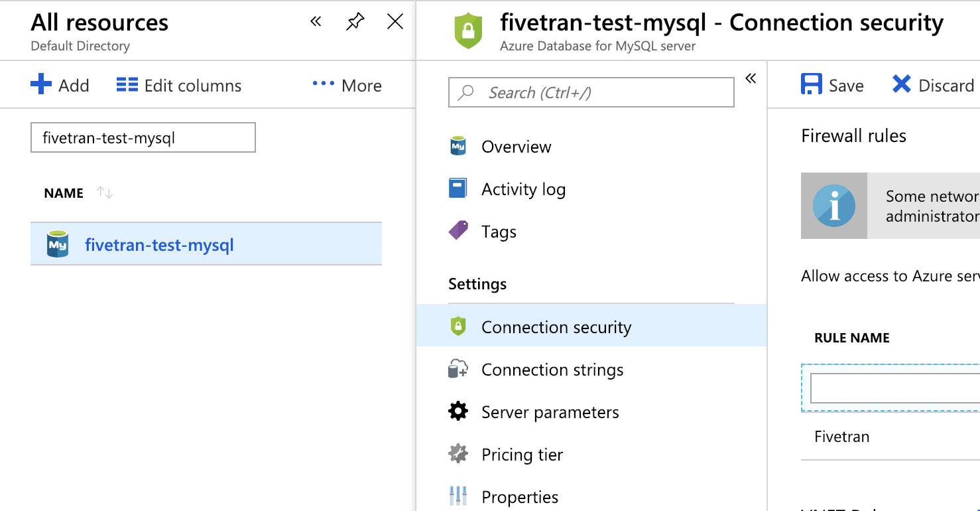The height and width of the screenshot is (511, 980).
Task: Focus the Search (Ctrl+/) menu box
Action: click(591, 92)
